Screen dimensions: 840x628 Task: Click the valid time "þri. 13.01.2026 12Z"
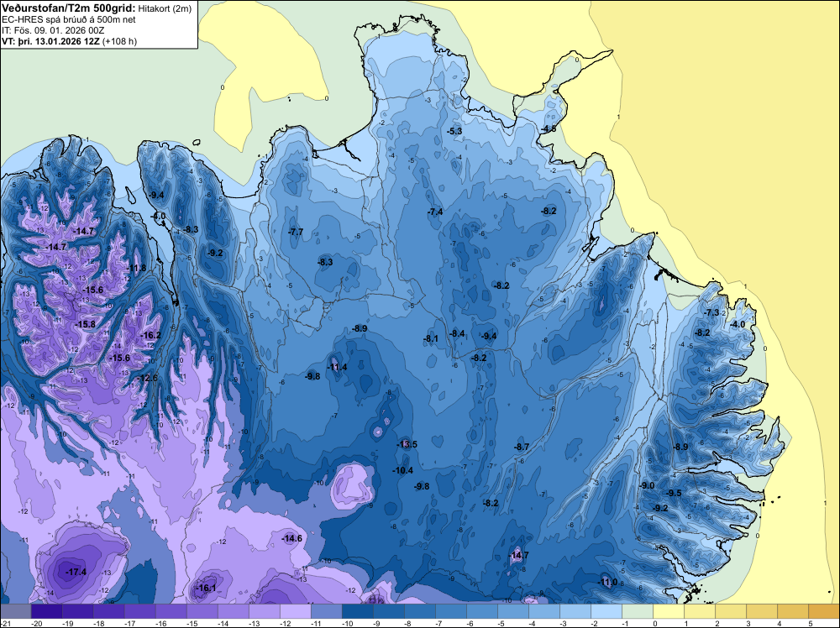pyautogui.click(x=57, y=41)
